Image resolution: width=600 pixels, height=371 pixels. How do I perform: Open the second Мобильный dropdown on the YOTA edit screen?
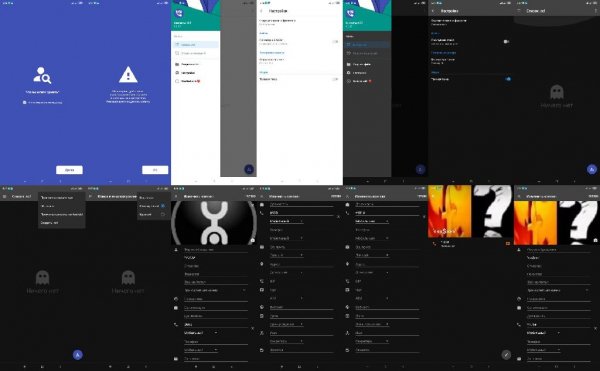click(201, 350)
